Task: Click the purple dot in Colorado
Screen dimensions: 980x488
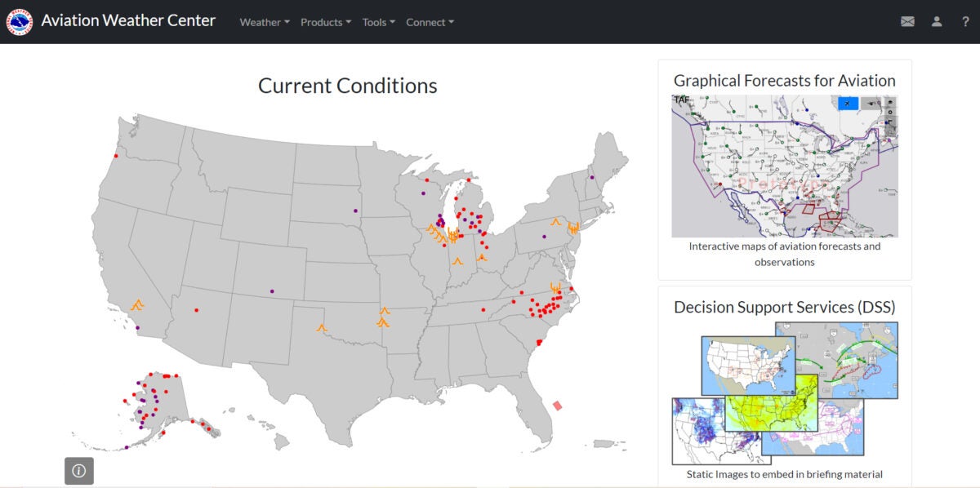Action: coord(272,291)
